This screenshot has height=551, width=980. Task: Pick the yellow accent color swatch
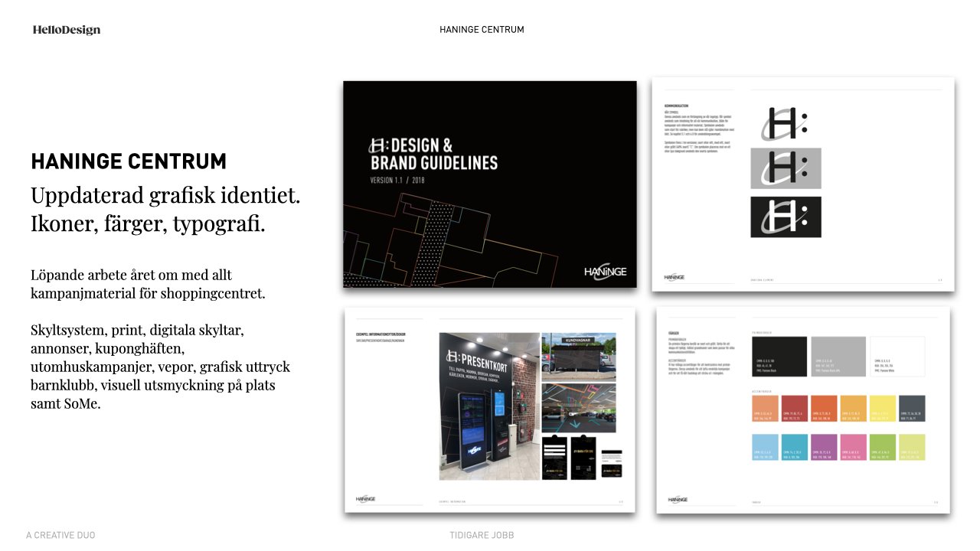pyautogui.click(x=883, y=409)
